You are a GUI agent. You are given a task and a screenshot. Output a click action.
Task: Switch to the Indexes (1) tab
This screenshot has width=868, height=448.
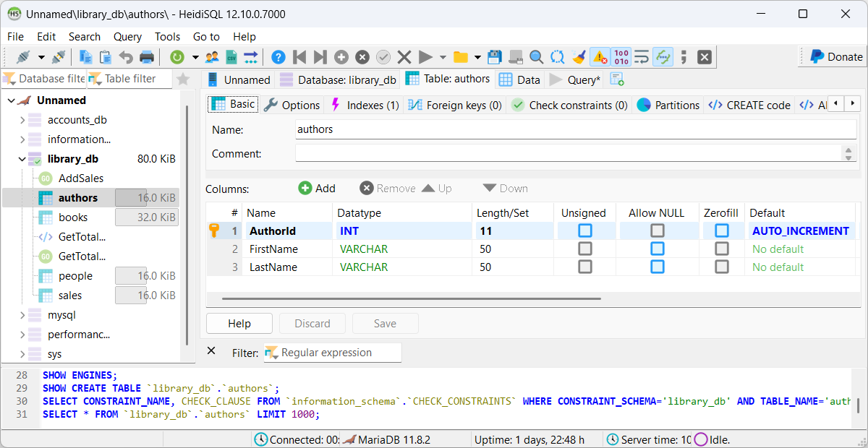pos(365,105)
